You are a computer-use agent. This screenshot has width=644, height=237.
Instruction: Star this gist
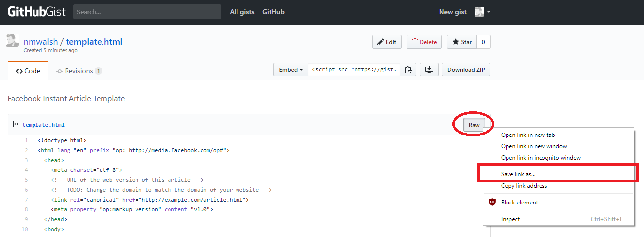[x=462, y=42]
